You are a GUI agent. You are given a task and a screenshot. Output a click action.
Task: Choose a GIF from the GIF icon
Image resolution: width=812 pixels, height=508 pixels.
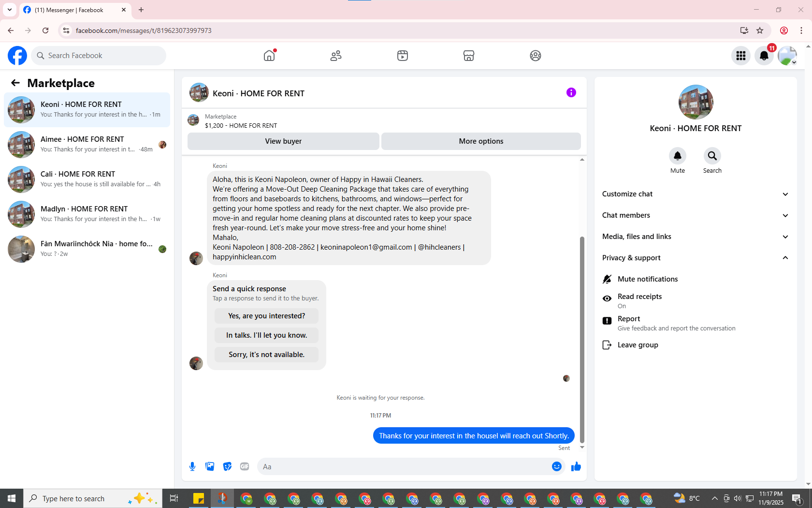point(245,466)
